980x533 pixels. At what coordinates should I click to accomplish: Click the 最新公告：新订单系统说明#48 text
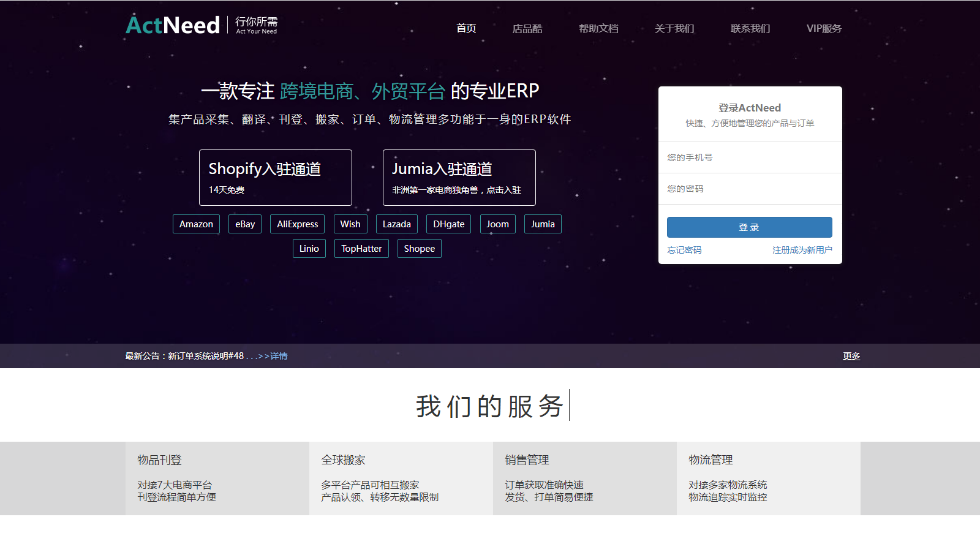184,356
